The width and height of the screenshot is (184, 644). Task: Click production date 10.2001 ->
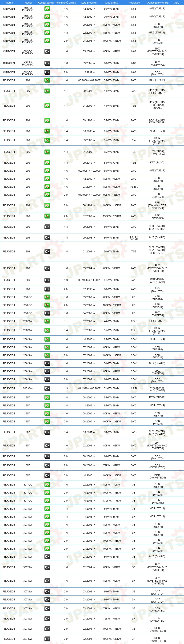pos(89,432)
